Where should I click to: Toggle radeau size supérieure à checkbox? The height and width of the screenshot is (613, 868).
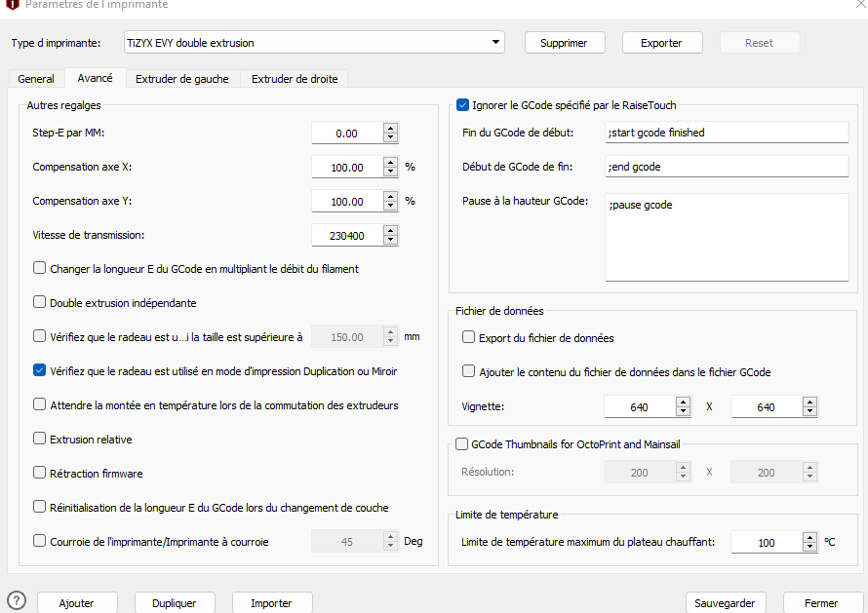[39, 336]
